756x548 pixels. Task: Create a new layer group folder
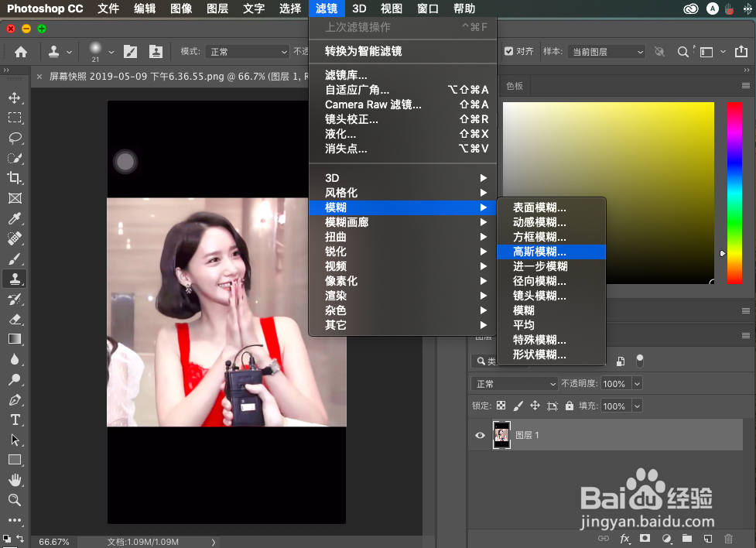click(687, 539)
